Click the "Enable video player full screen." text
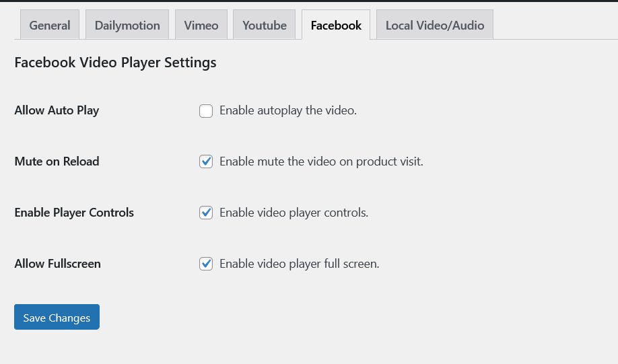The image size is (618, 364). pyautogui.click(x=299, y=264)
